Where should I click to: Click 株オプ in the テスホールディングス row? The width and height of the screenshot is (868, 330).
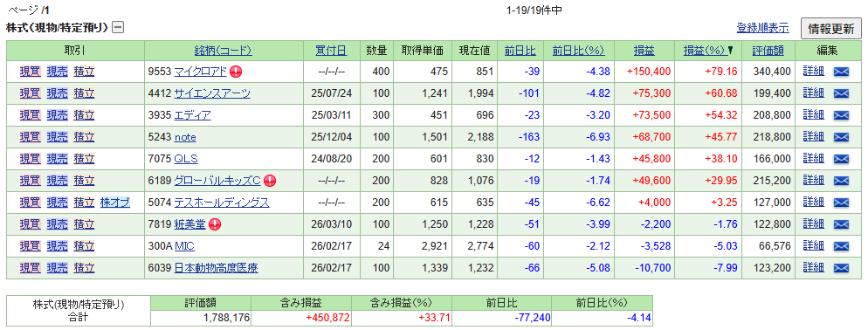tap(115, 203)
